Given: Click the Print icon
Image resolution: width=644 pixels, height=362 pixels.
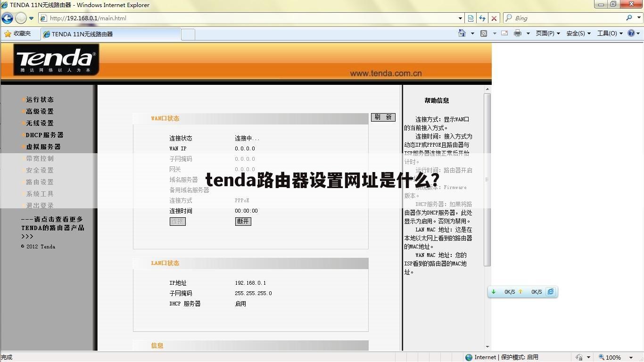Looking at the screenshot, I should tap(518, 33).
